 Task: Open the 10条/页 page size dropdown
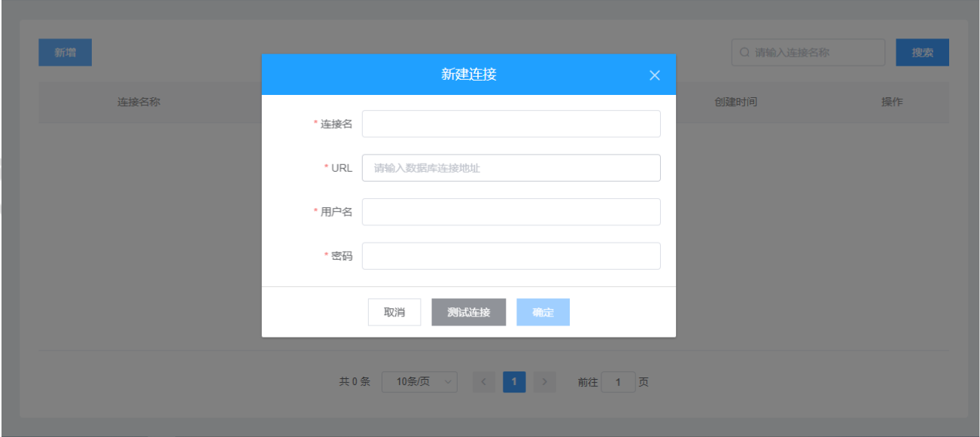point(419,382)
